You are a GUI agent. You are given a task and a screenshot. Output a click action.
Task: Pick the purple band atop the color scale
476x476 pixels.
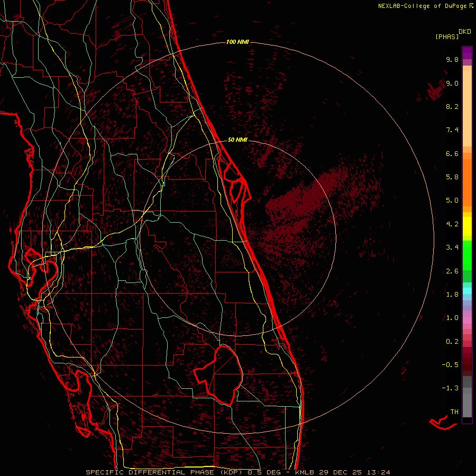coord(467,53)
